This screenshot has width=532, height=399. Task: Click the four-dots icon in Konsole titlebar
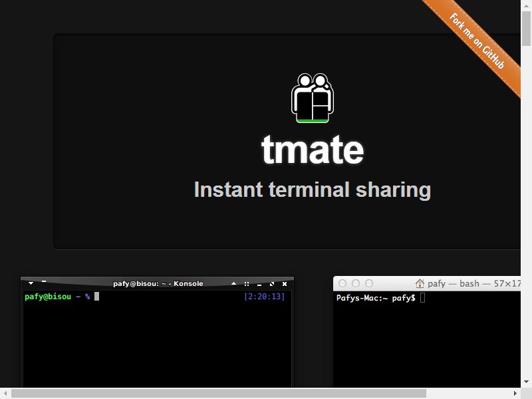click(247, 284)
